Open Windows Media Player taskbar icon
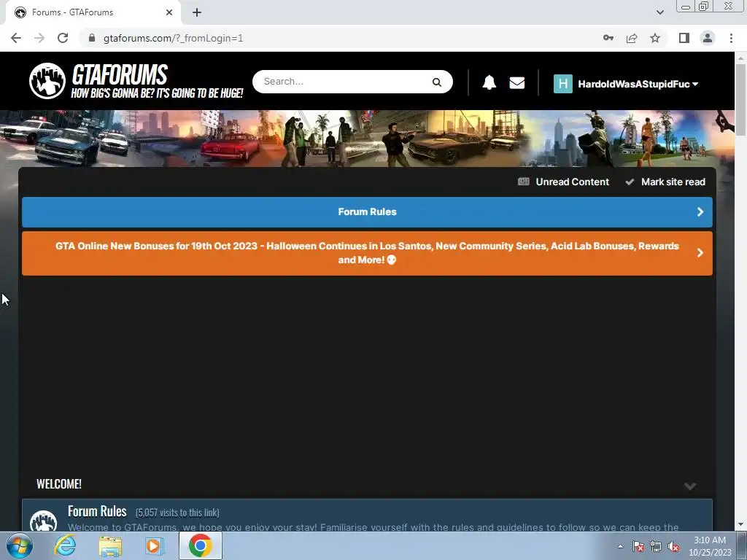The image size is (747, 560). click(x=155, y=545)
